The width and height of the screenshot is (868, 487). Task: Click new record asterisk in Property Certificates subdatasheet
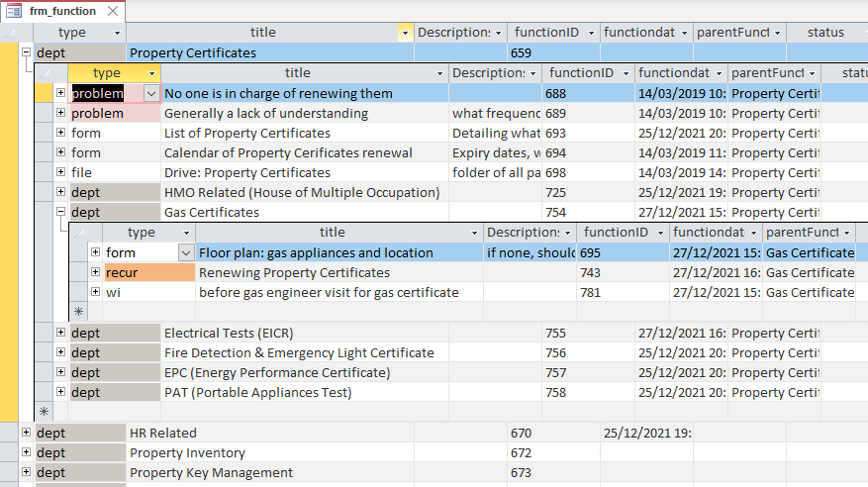44,412
